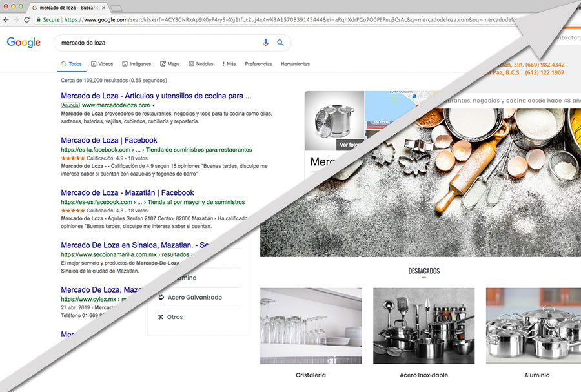Viewport: 581px width, 392px height.
Task: Select the Acero Galvanizado category
Action: [195, 298]
